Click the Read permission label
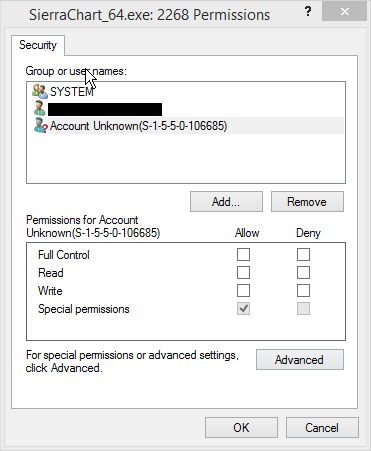 [51, 273]
